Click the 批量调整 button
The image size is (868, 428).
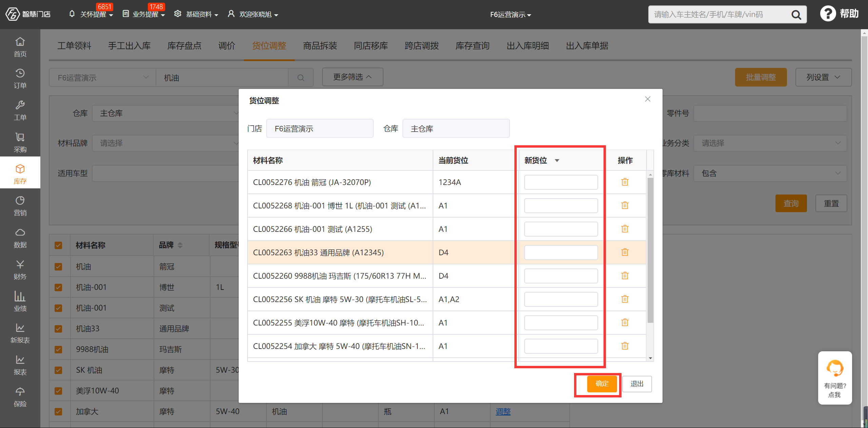pos(761,77)
